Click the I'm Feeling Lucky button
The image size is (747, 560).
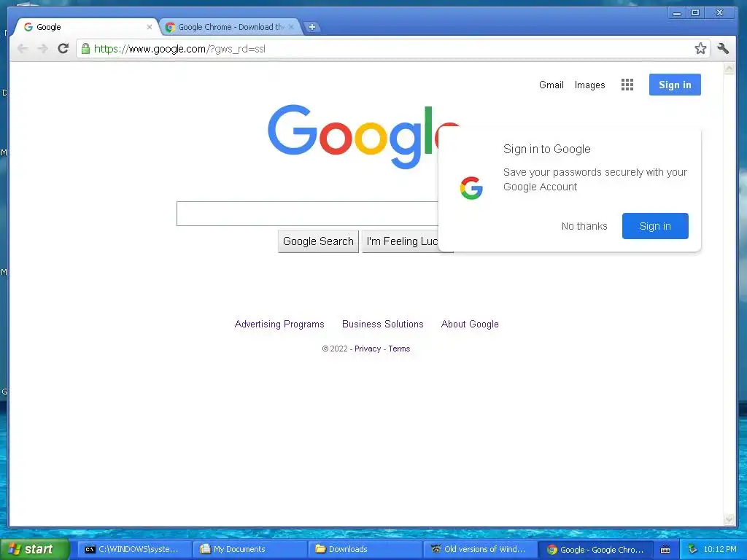tap(402, 241)
